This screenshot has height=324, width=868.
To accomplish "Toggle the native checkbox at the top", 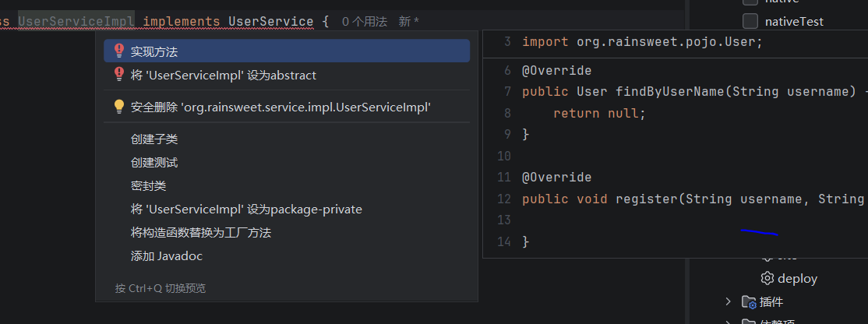I will coord(750,2).
